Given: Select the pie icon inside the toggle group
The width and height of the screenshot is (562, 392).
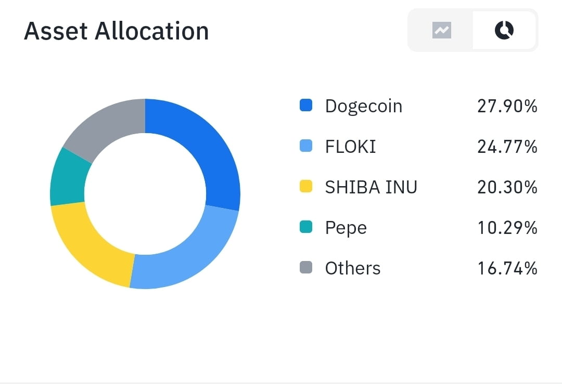Looking at the screenshot, I should point(503,30).
